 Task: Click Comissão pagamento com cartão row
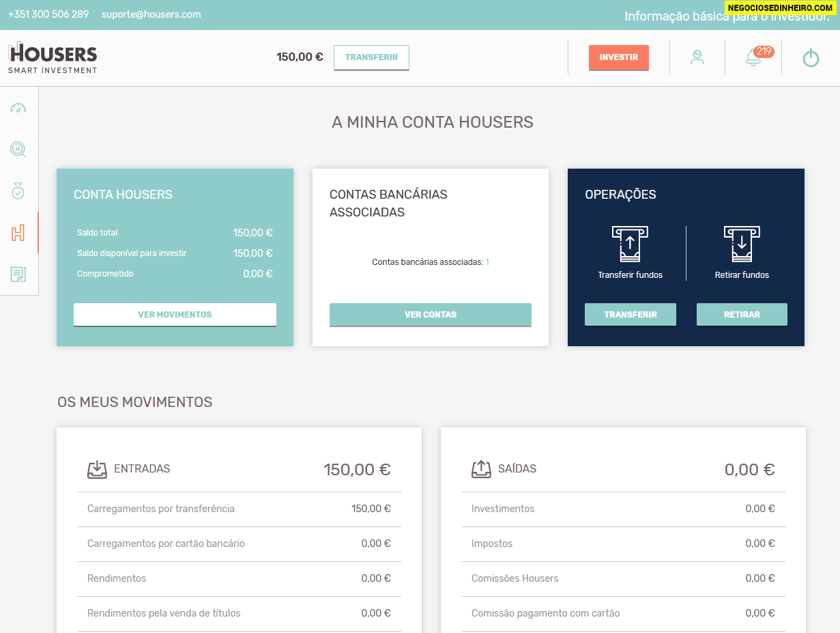(623, 613)
